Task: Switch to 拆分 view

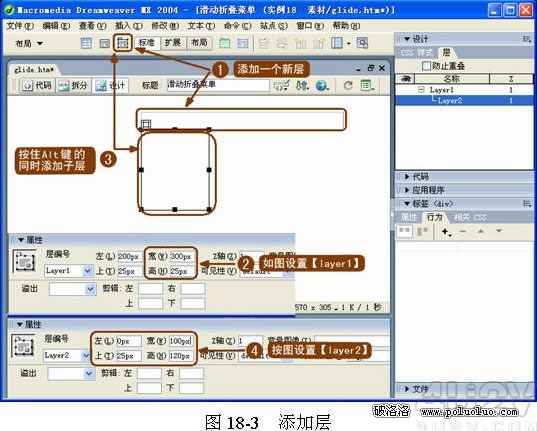Action: (73, 85)
